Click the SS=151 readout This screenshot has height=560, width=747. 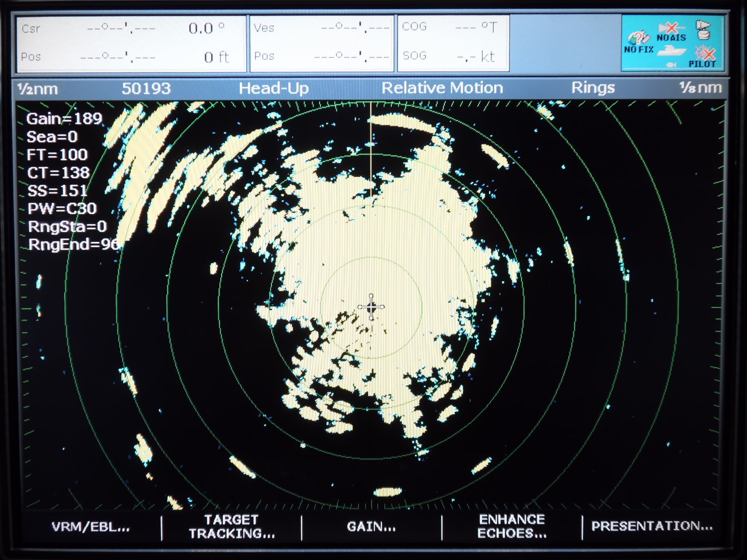pos(58,191)
